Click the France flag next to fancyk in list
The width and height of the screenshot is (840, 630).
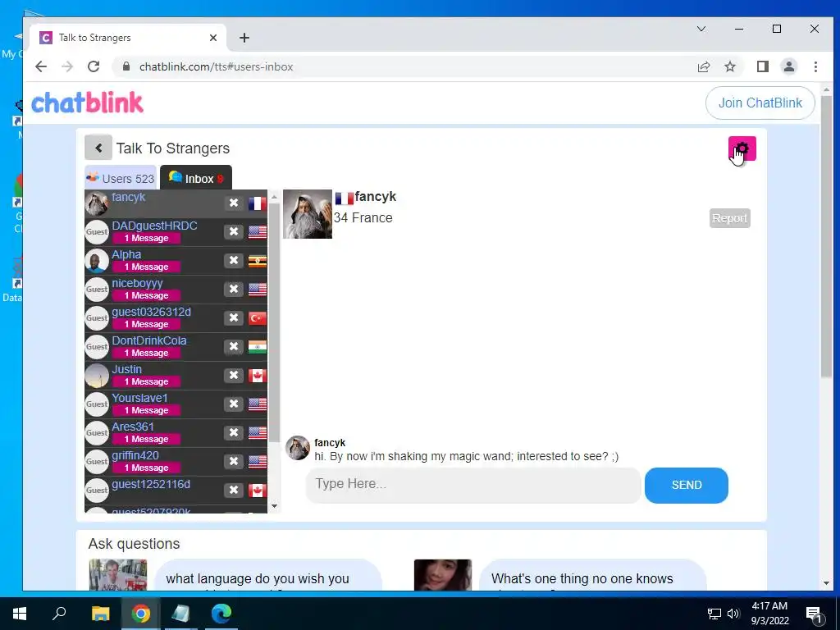257,203
